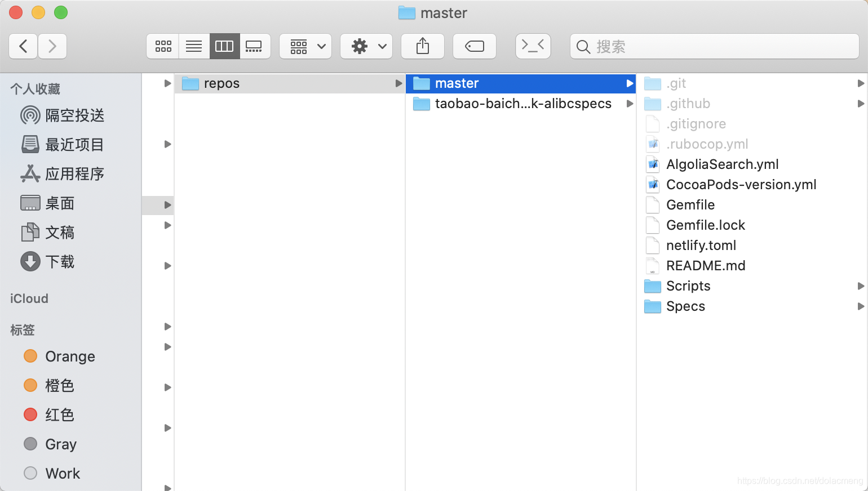Select the Gemfile file
Viewport: 868px width, 491px height.
click(753, 205)
